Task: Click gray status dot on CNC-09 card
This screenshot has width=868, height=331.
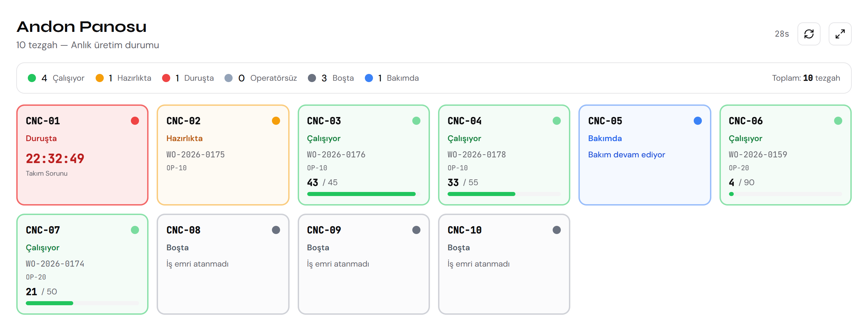Action: click(x=416, y=230)
